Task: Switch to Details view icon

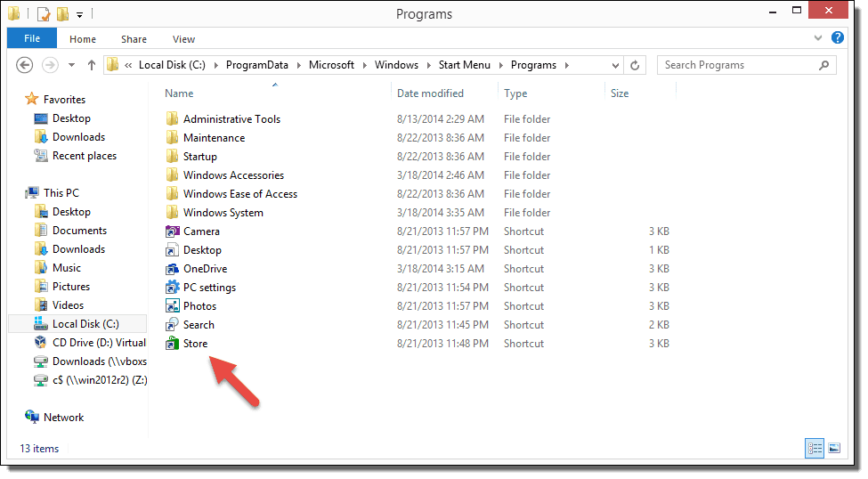Action: [x=815, y=449]
